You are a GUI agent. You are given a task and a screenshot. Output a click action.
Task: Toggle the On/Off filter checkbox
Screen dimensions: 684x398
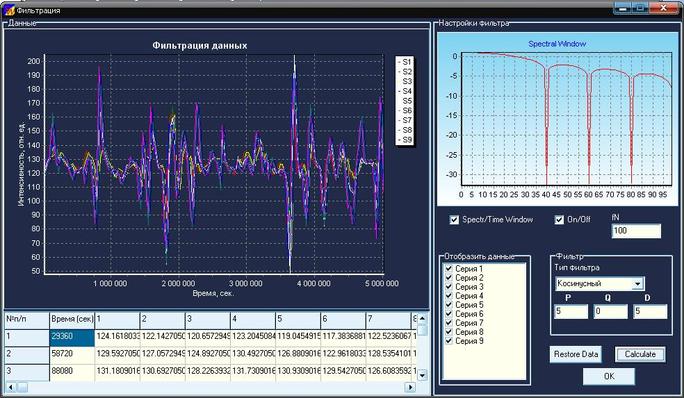559,220
